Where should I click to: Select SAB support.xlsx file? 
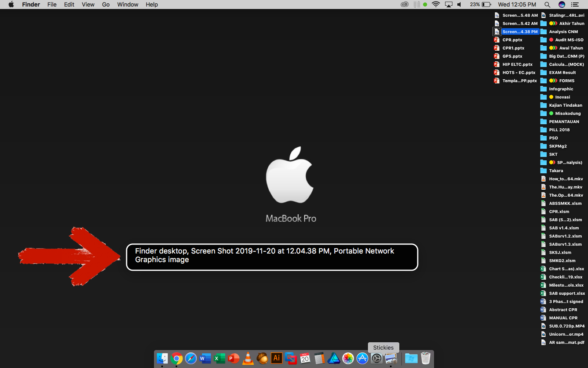(x=563, y=293)
